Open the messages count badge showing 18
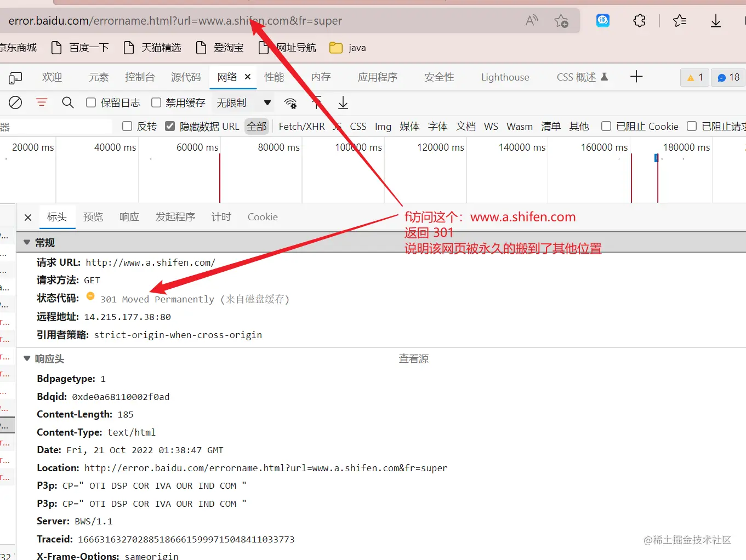Image resolution: width=746 pixels, height=560 pixels. 728,77
